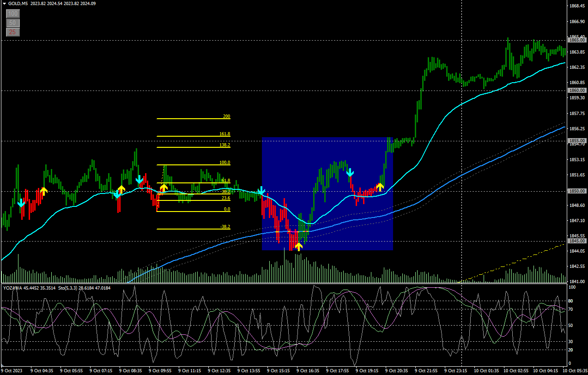This screenshot has height=375, width=588.
Task: Select the Fibonacci 138.2 level label
Action: tap(225, 145)
